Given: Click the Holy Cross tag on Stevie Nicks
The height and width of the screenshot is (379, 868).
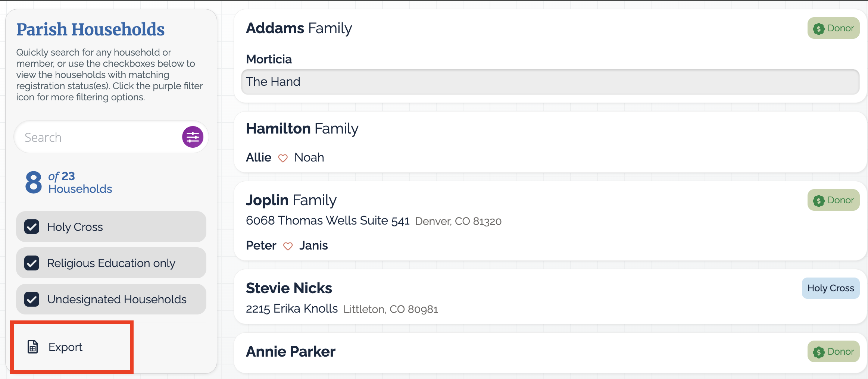Looking at the screenshot, I should pyautogui.click(x=831, y=288).
